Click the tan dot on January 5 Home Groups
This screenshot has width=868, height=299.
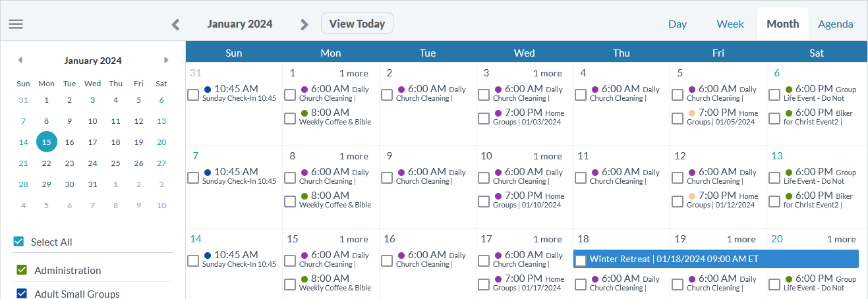692,113
